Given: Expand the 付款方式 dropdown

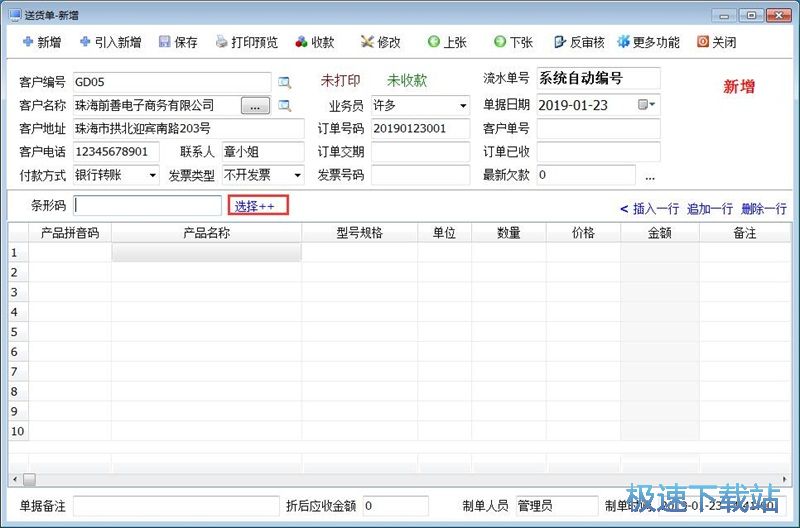Looking at the screenshot, I should (152, 175).
